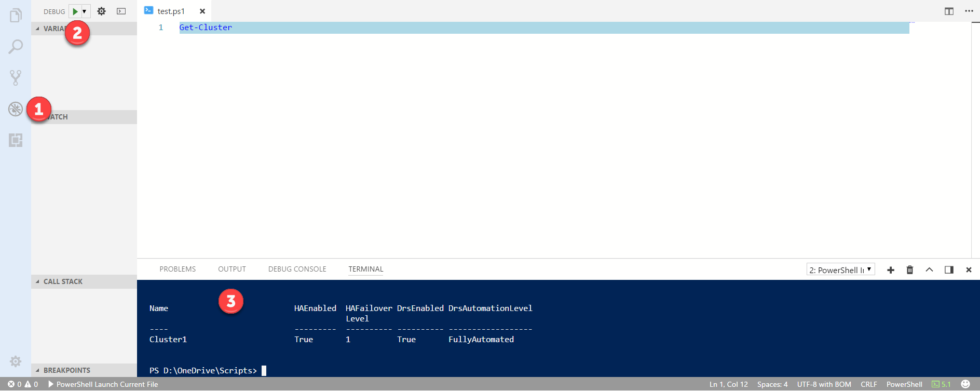Screen dimensions: 980x391
Task: Move panel to the right icon
Action: [949, 270]
